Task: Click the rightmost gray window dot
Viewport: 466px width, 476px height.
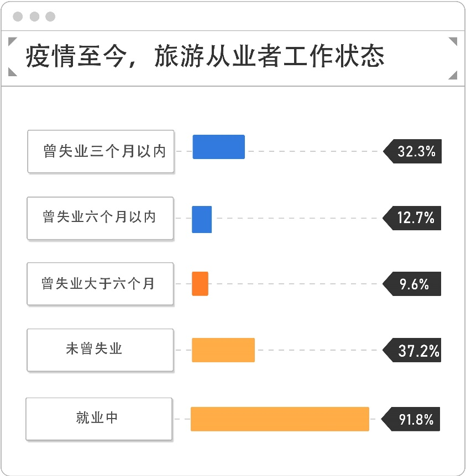Action: [50, 17]
